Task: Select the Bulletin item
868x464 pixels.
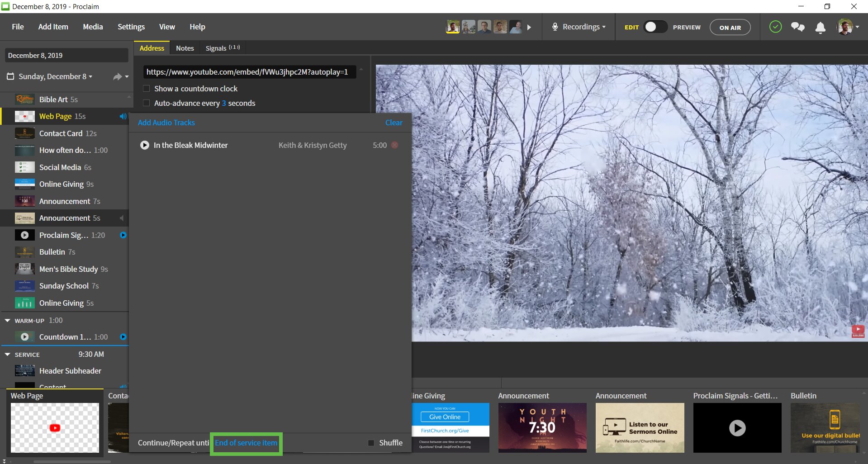Action: click(65, 252)
